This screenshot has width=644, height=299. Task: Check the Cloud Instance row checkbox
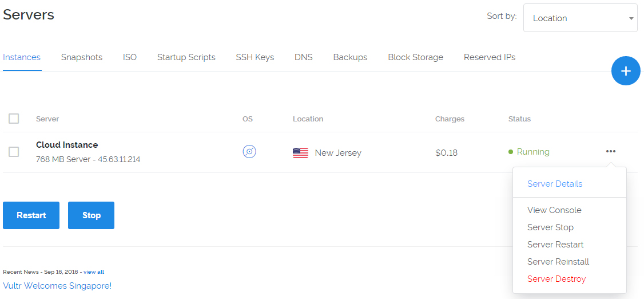(14, 152)
